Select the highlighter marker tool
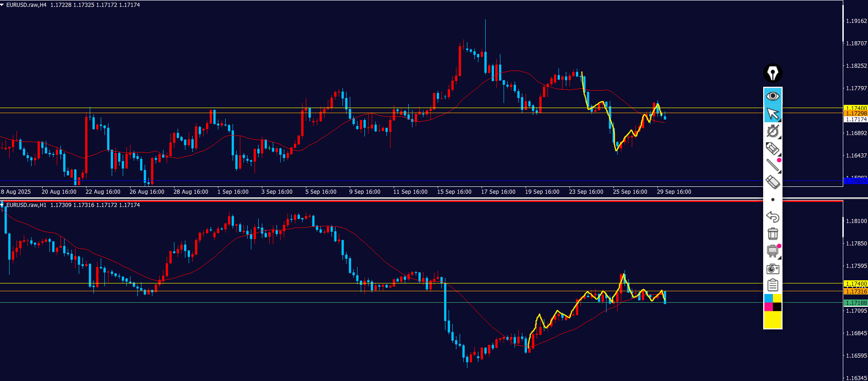 pos(773,148)
